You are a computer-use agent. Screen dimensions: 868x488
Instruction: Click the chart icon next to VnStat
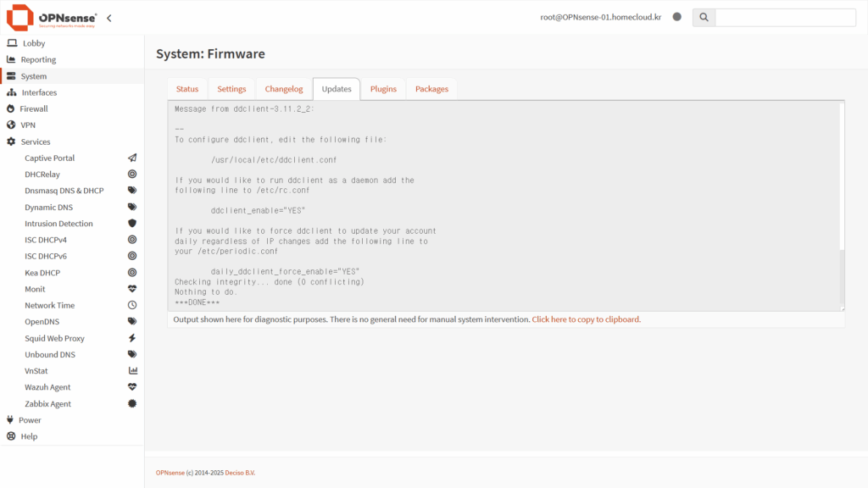click(132, 371)
